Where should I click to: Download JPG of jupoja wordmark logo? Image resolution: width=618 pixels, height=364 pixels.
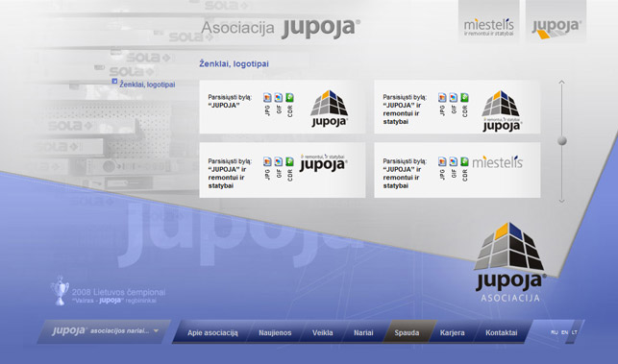(x=267, y=162)
